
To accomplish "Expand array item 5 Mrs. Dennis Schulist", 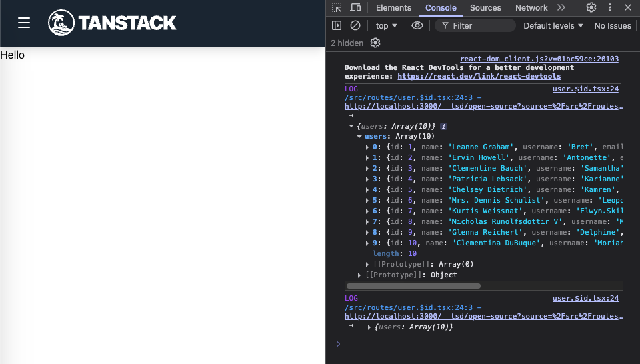I will (x=367, y=201).
